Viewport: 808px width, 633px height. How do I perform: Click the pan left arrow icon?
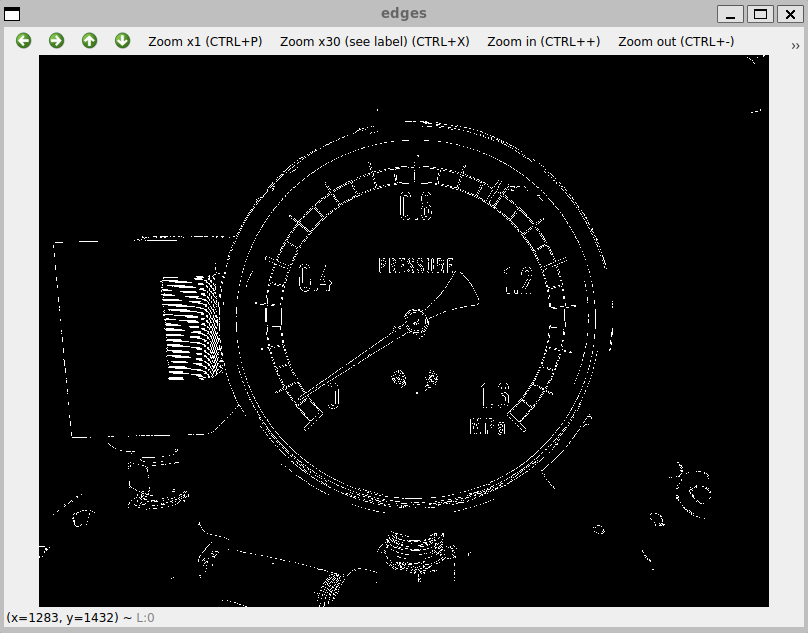click(x=23, y=41)
